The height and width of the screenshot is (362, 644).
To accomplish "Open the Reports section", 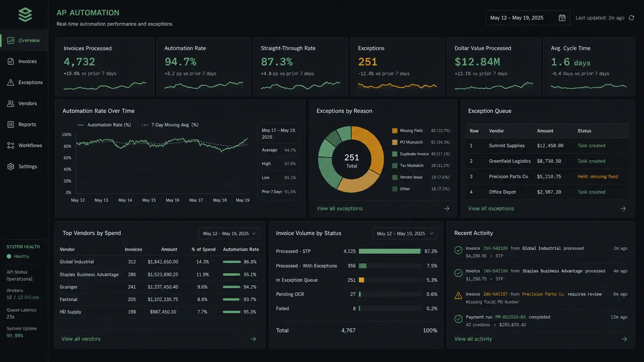I will (x=24, y=124).
